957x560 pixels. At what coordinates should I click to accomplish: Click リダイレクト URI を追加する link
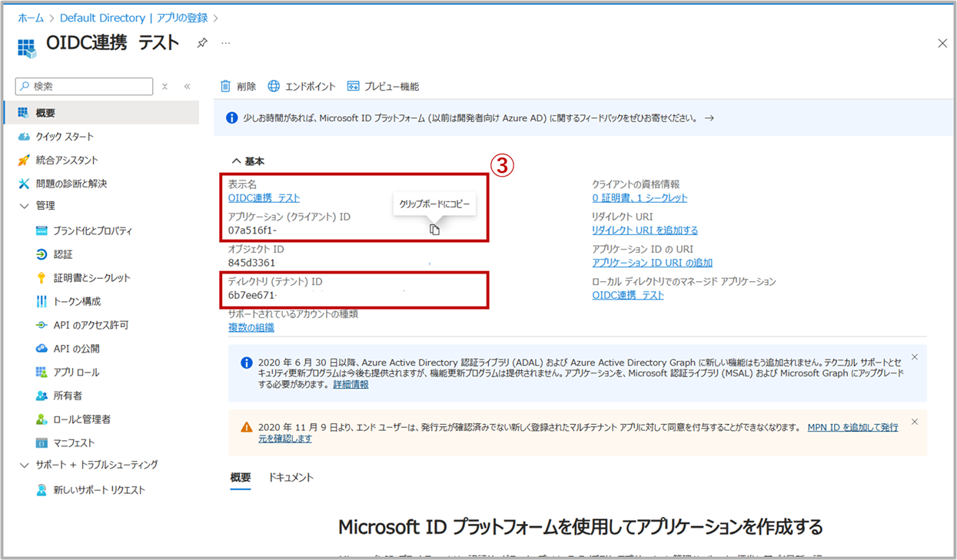645,230
